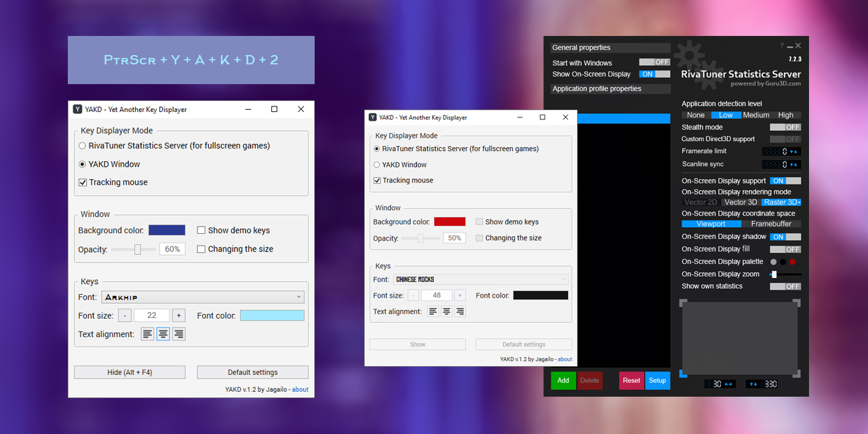
Task: Align text left in the Arkhip-font YAKD window
Action: coord(148,334)
